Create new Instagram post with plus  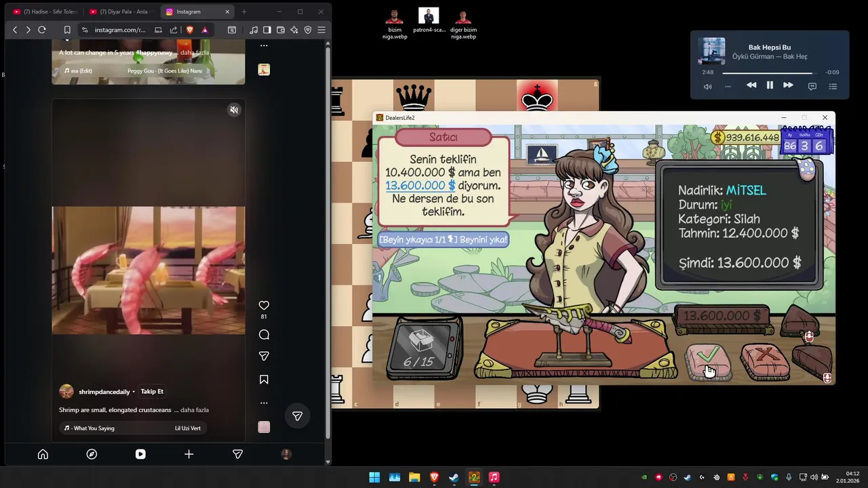click(x=189, y=454)
